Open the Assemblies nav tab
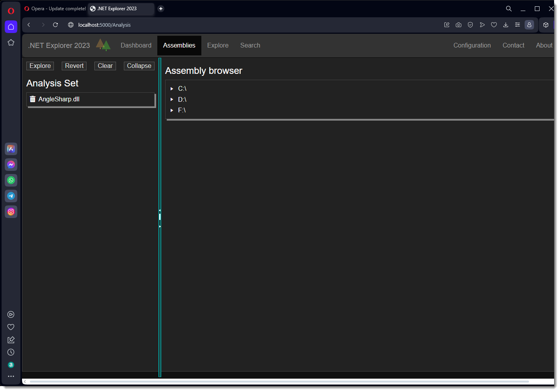The height and width of the screenshot is (392, 560). (179, 46)
